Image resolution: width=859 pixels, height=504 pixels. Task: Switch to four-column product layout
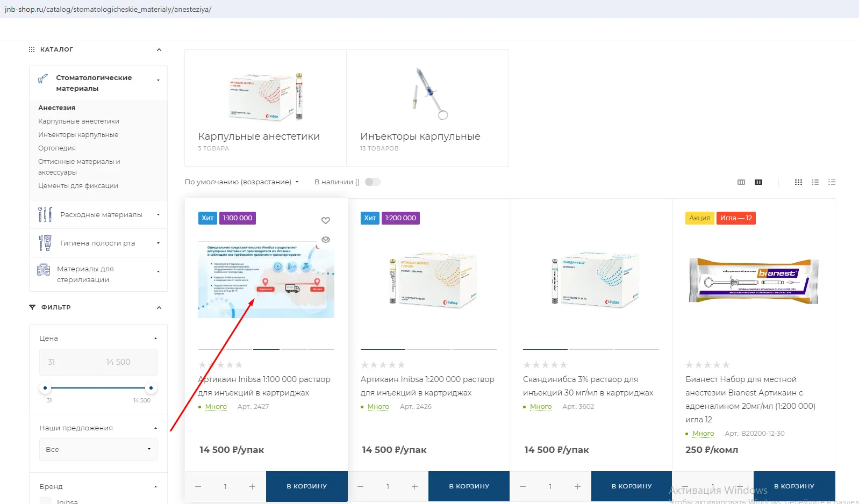(758, 182)
